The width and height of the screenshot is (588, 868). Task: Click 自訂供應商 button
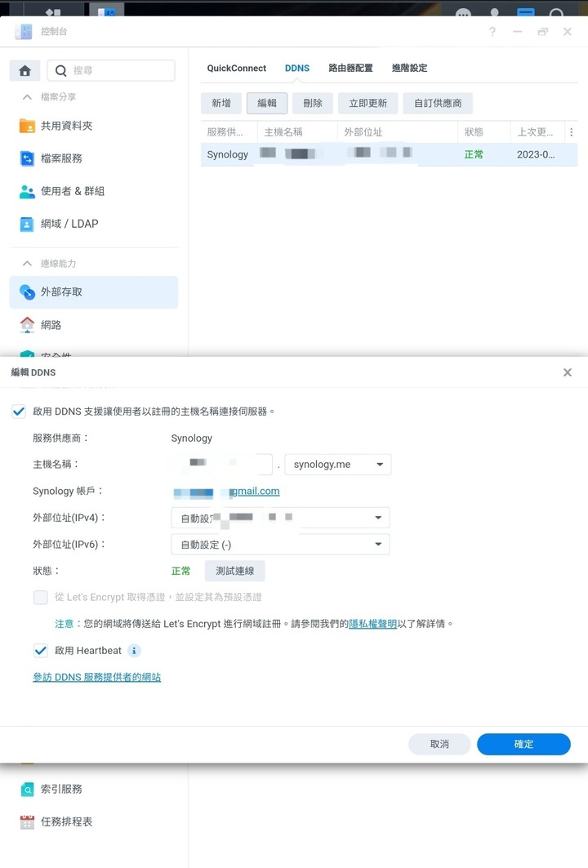[x=438, y=103]
